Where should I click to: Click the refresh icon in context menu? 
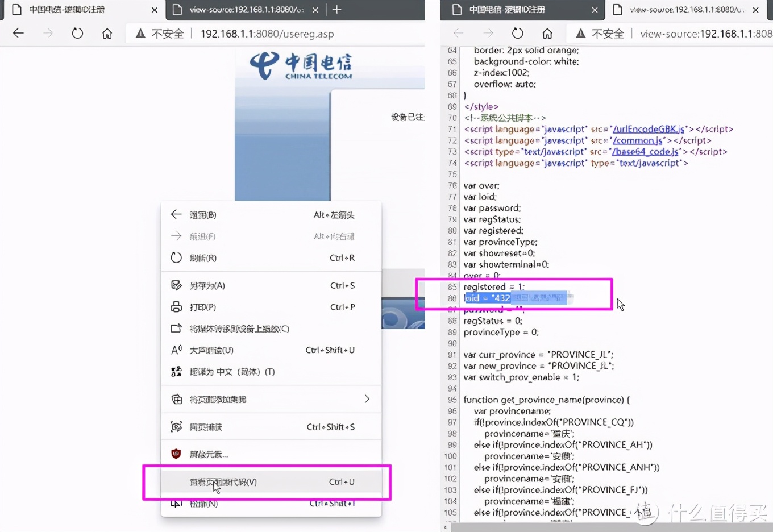click(176, 257)
